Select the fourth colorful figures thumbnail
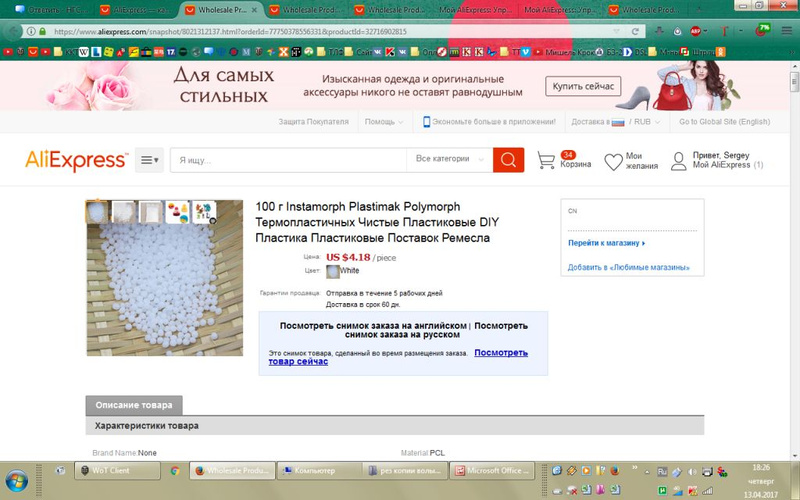800x500 pixels. [177, 212]
